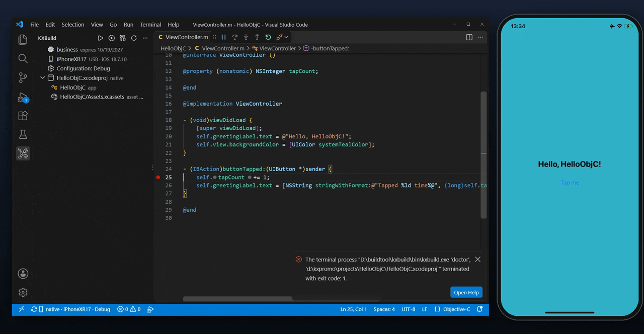
Task: Open the Testing flask view
Action: click(x=23, y=134)
